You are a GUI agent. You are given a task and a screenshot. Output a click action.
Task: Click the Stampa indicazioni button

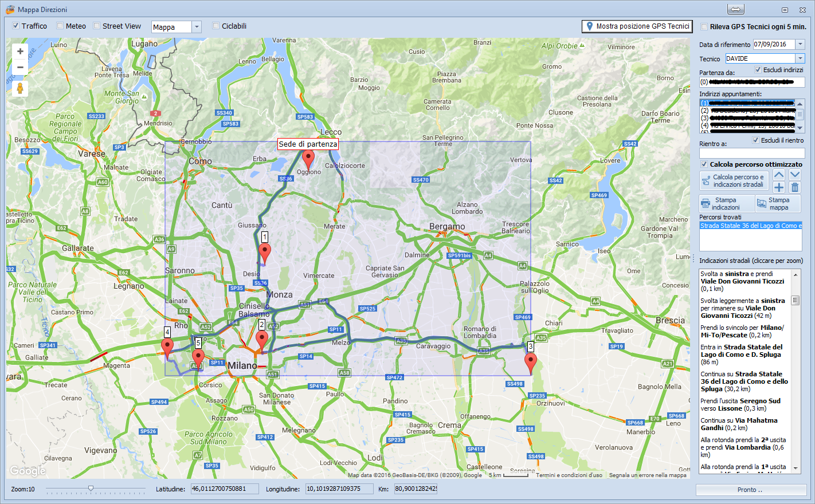(727, 203)
